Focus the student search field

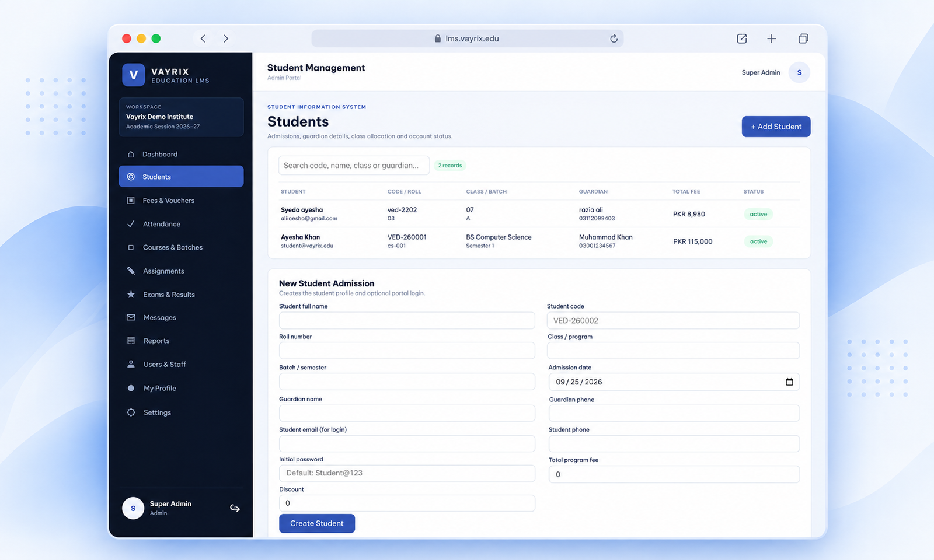point(354,166)
